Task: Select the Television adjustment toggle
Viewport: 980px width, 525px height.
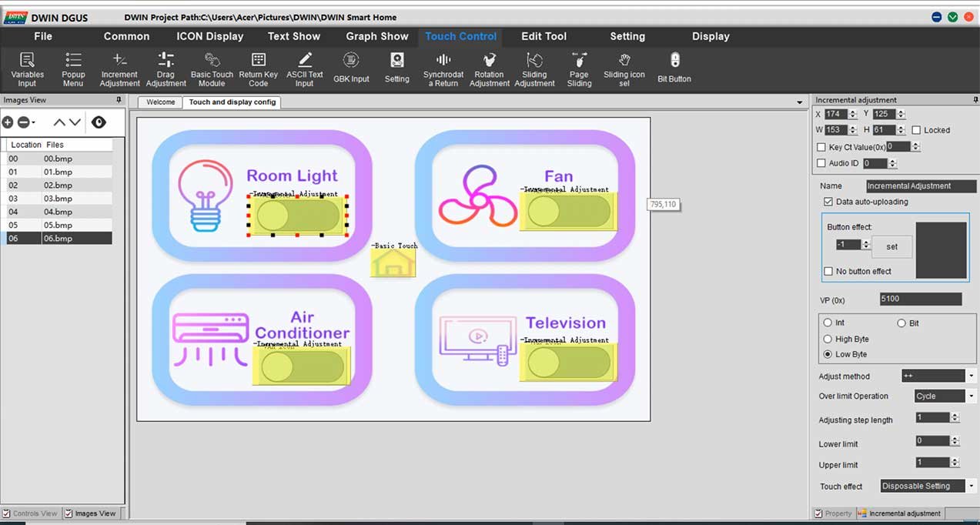Action: pyautogui.click(x=568, y=362)
